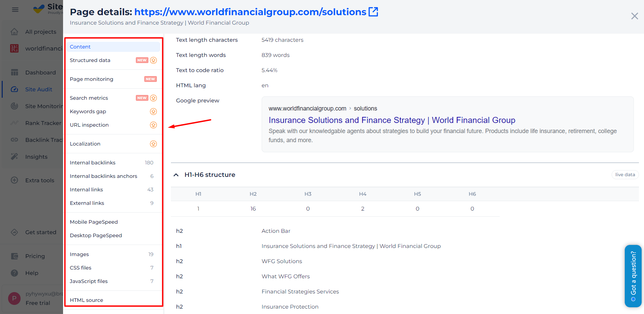Click the Site Monitoring sidebar icon
This screenshot has height=314, width=644.
tap(14, 106)
